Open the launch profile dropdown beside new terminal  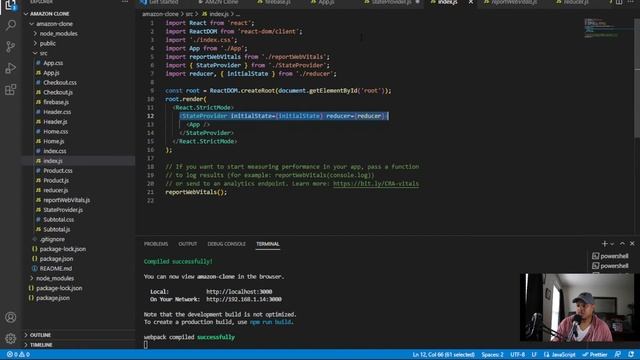pyautogui.click(x=612, y=244)
